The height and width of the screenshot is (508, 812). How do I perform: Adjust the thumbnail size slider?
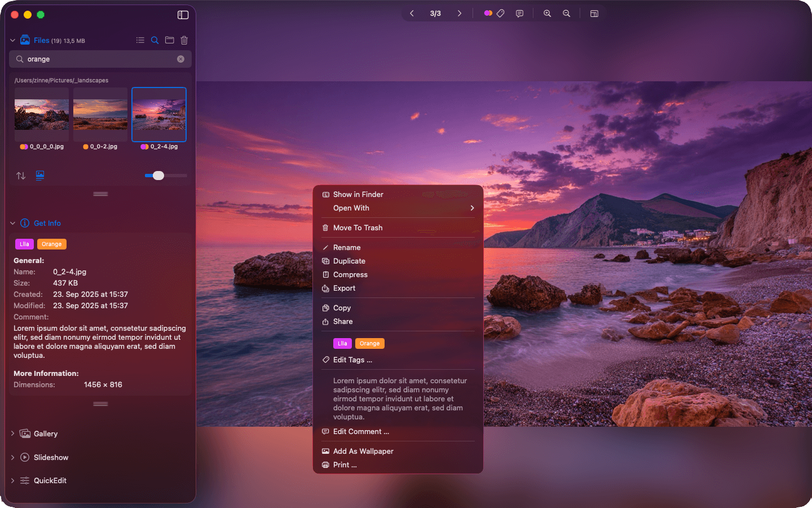click(x=158, y=176)
